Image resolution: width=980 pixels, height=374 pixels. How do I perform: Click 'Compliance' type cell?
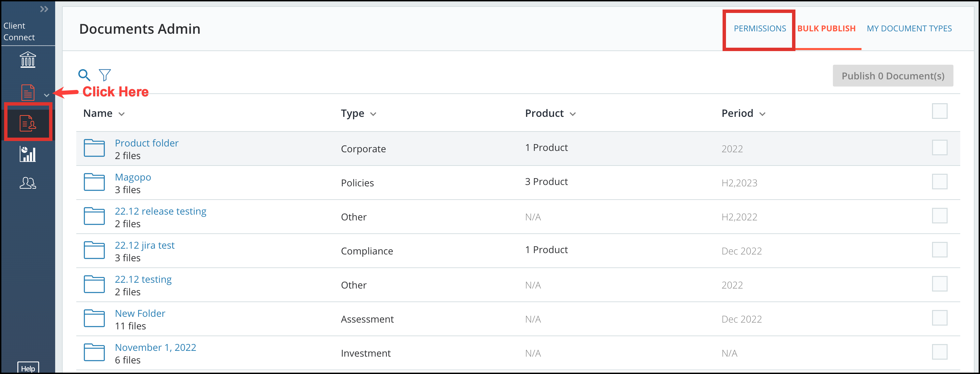click(x=367, y=251)
